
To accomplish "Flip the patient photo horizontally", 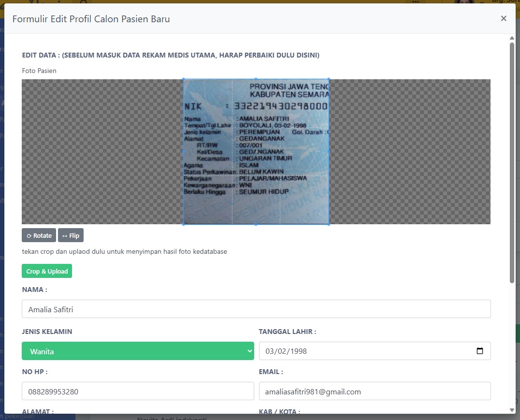I will click(x=71, y=235).
